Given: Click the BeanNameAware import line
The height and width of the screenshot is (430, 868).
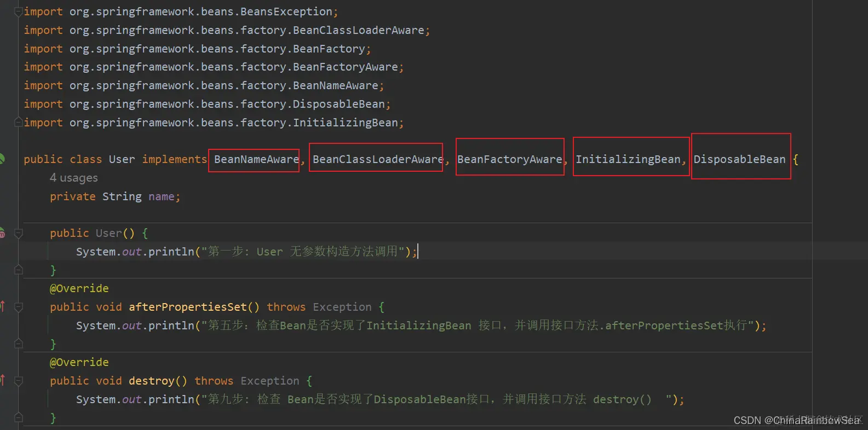Looking at the screenshot, I should (x=204, y=85).
